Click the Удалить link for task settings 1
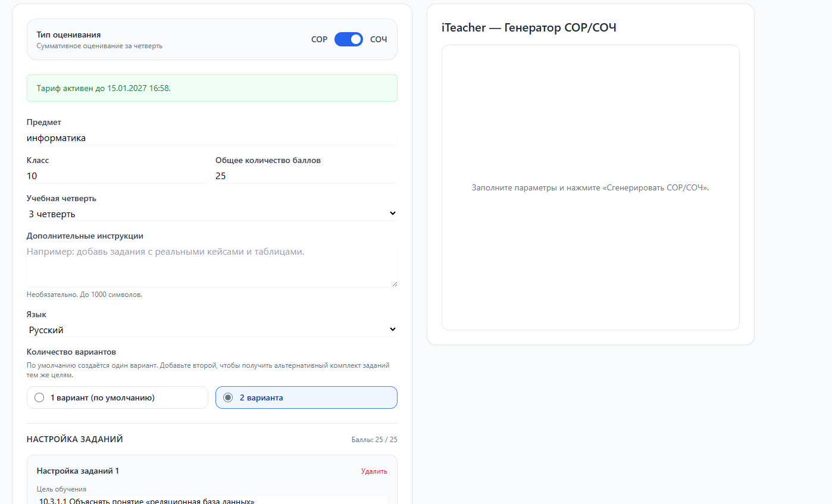 point(374,471)
